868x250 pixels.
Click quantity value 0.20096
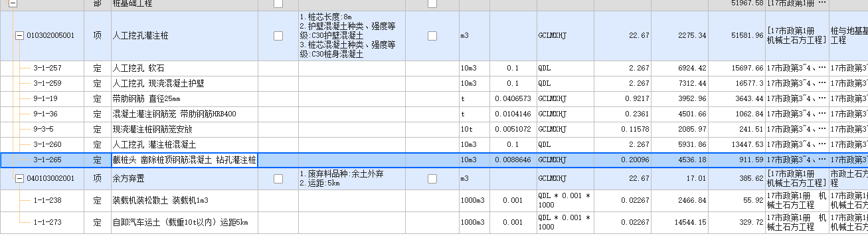(x=636, y=160)
